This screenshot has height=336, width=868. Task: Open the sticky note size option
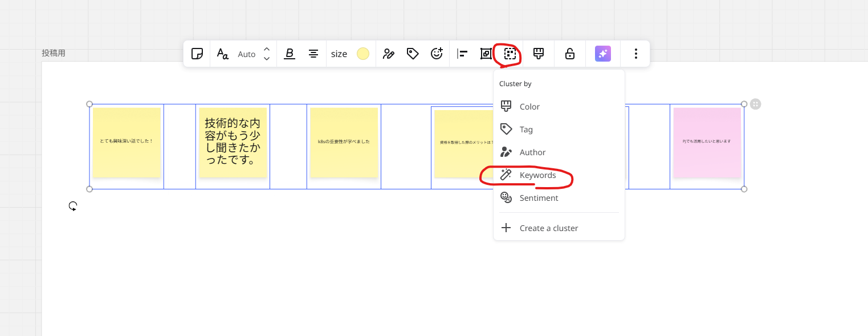(x=339, y=54)
